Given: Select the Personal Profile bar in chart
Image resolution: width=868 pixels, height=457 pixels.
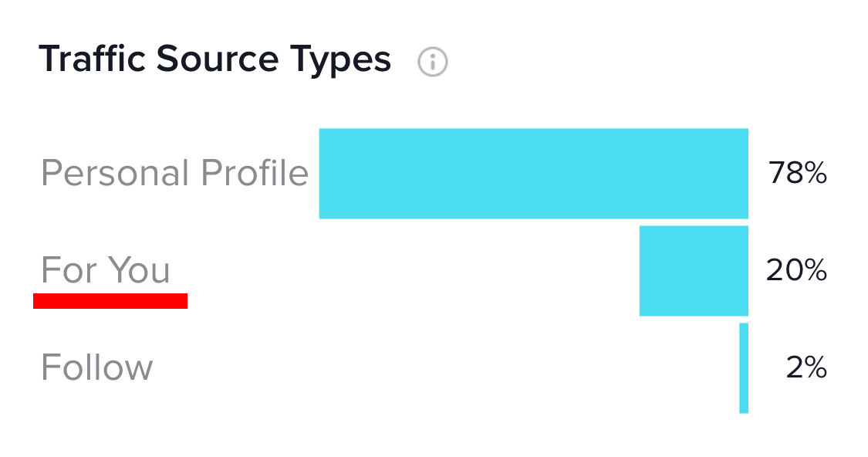Looking at the screenshot, I should point(533,174).
